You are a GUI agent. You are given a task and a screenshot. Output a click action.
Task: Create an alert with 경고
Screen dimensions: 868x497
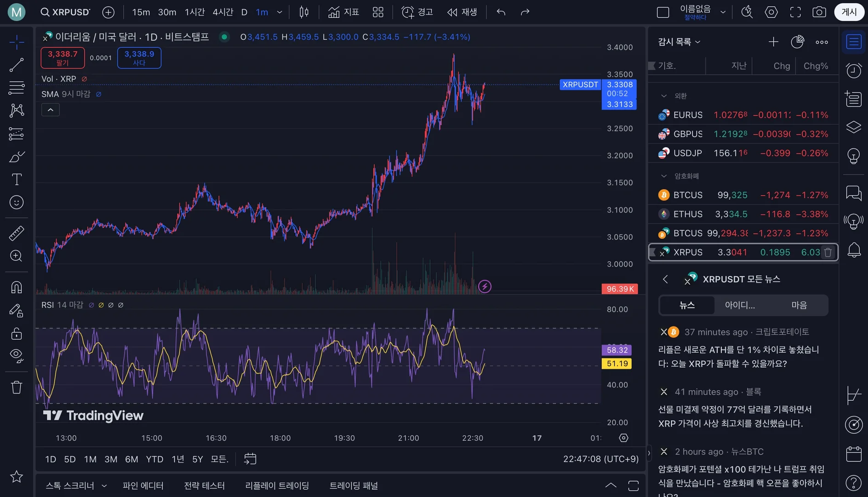coord(417,12)
